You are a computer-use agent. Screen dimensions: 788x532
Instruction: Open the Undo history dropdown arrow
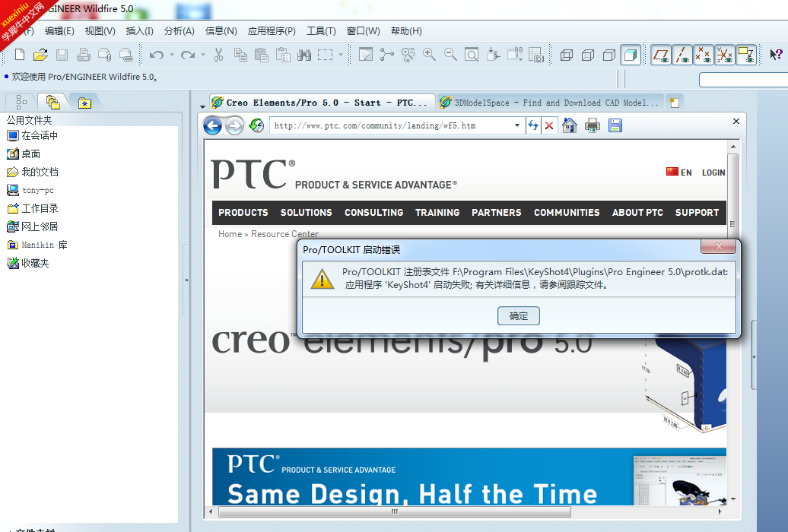[172, 55]
